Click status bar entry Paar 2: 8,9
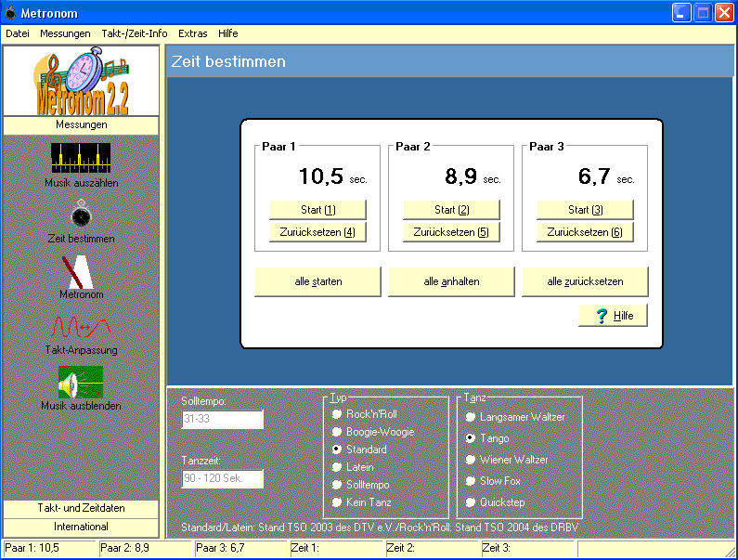738x560 pixels. click(x=146, y=548)
